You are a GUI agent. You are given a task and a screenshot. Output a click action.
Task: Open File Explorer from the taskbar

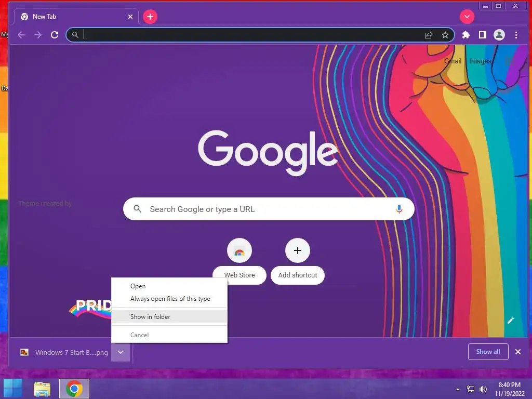click(x=42, y=389)
